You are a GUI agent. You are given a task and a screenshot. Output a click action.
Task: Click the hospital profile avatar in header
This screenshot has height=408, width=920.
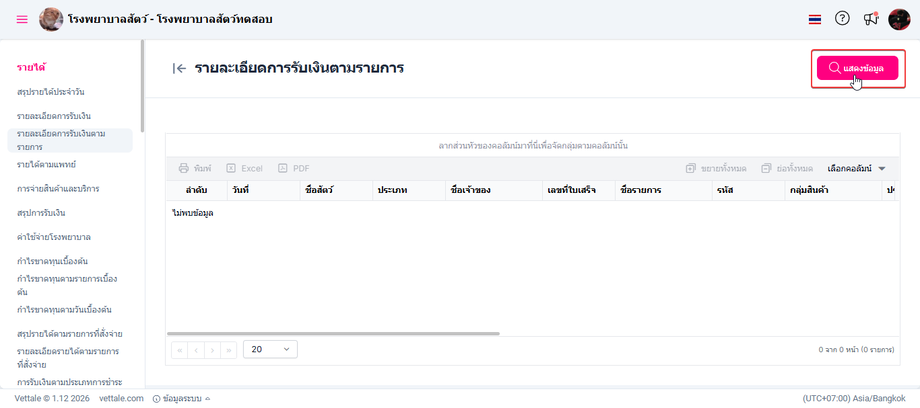[51, 19]
